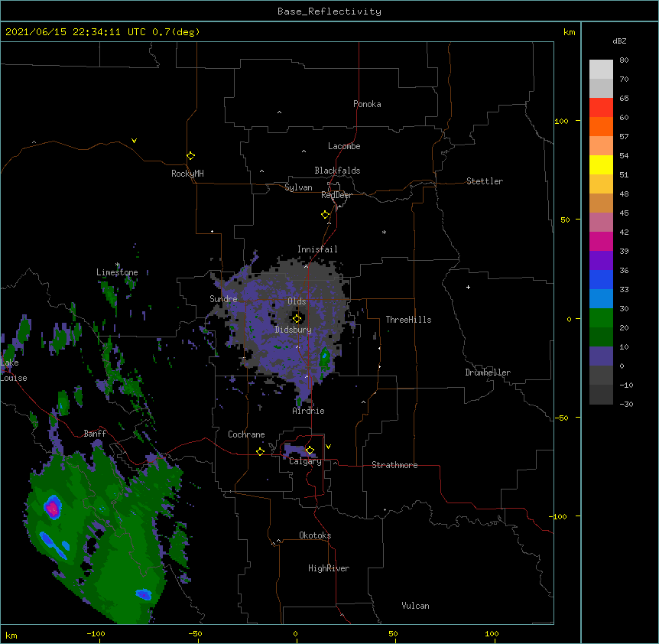Select the light grey 80-70 dBZ legend swatch

[x=601, y=69]
